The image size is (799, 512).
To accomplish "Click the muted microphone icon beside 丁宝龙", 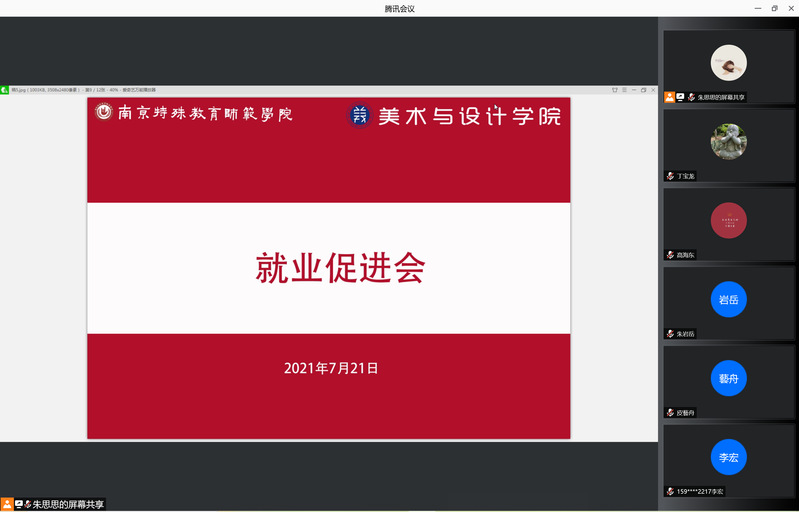I will pos(670,176).
